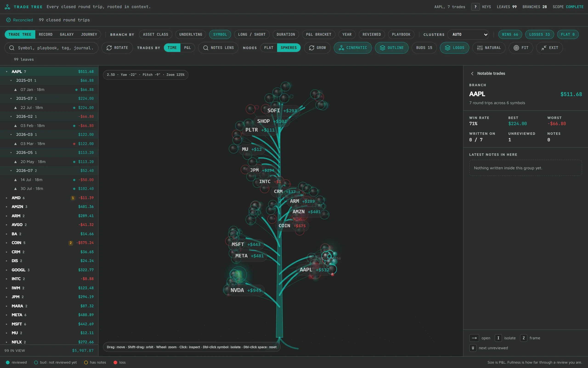Click the Fit target icon
This screenshot has width=588, height=368.
pyautogui.click(x=516, y=48)
